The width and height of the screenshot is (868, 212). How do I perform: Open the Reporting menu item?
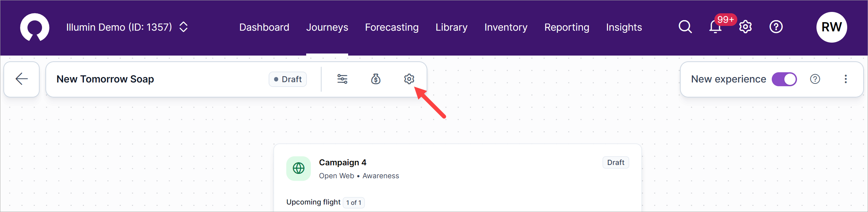[567, 27]
